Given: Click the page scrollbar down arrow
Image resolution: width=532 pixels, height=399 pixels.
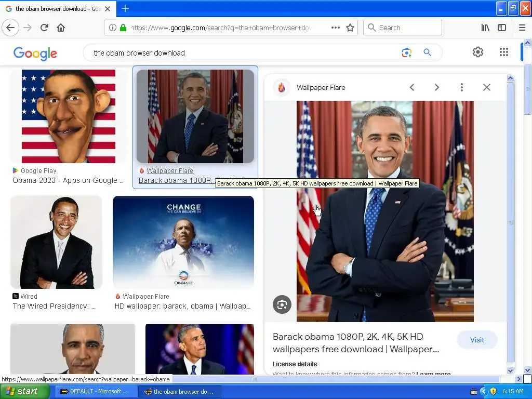Looking at the screenshot, I should tap(527, 370).
